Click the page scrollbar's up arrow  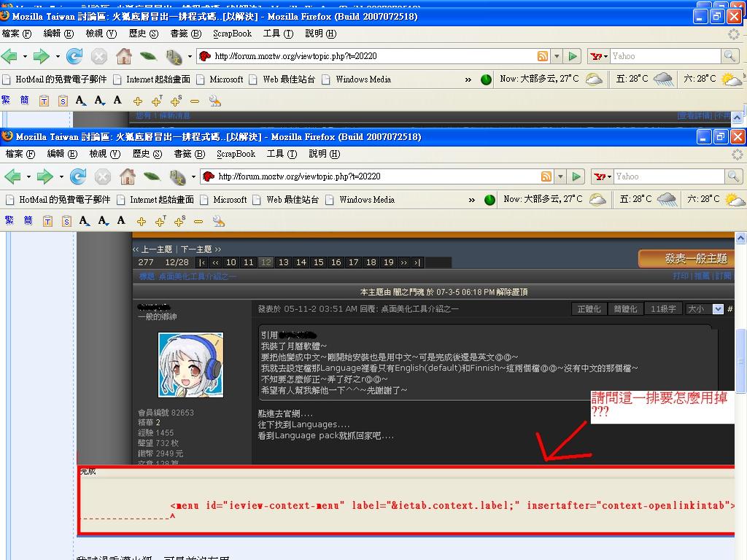[740, 238]
